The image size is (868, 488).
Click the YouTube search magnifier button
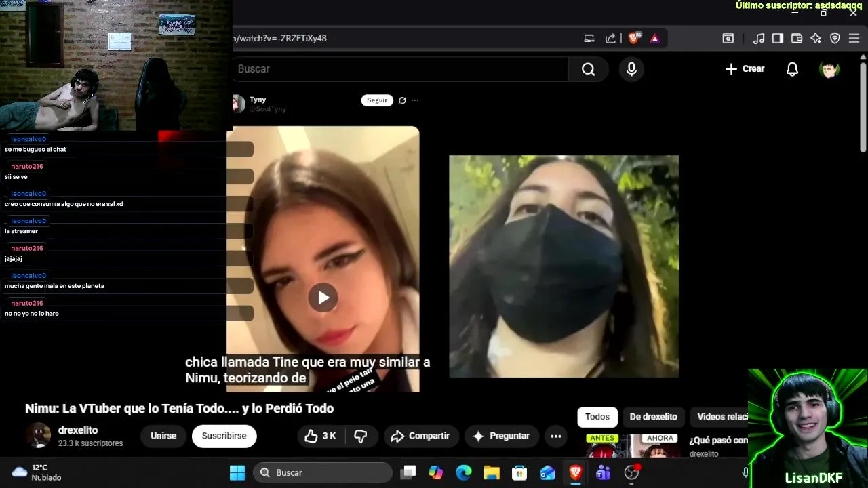coord(588,69)
